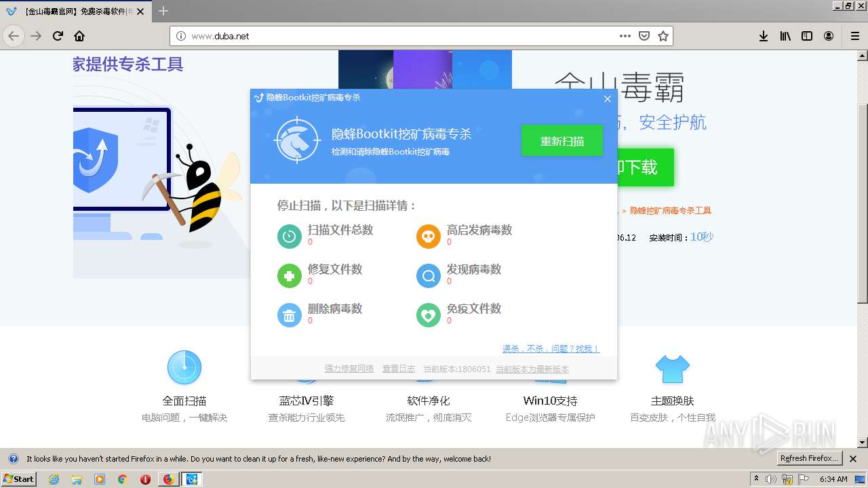
Task: Click the green download button on webpage
Action: pos(645,167)
